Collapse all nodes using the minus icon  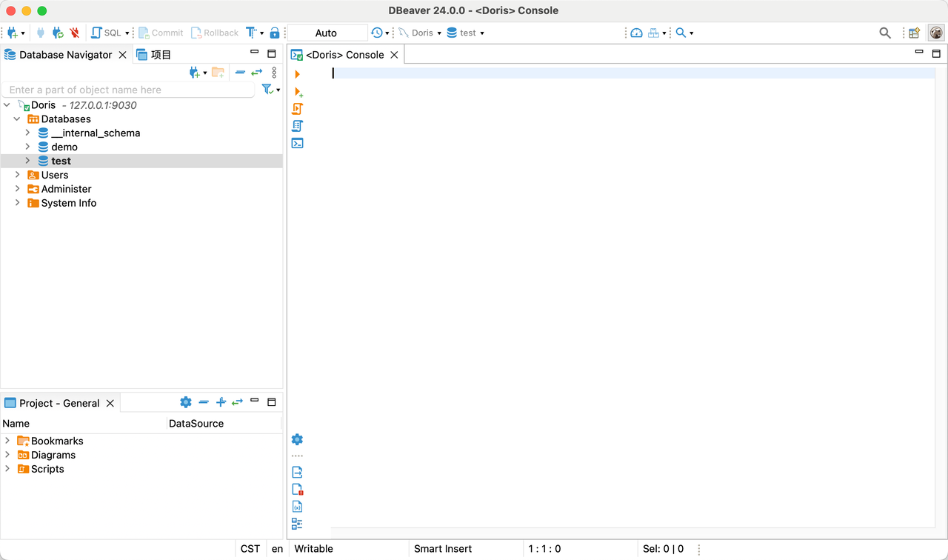pyautogui.click(x=240, y=73)
